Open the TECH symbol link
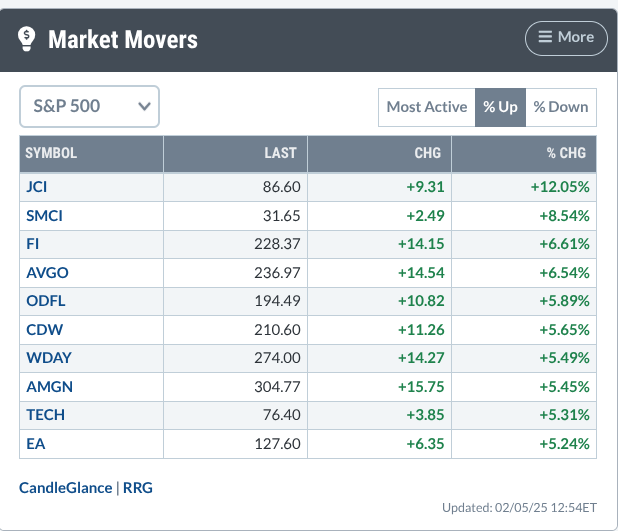 [45, 415]
